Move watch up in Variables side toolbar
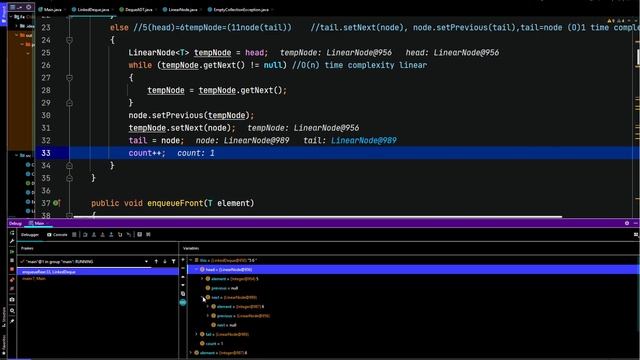The width and height of the screenshot is (640, 360). (x=183, y=277)
